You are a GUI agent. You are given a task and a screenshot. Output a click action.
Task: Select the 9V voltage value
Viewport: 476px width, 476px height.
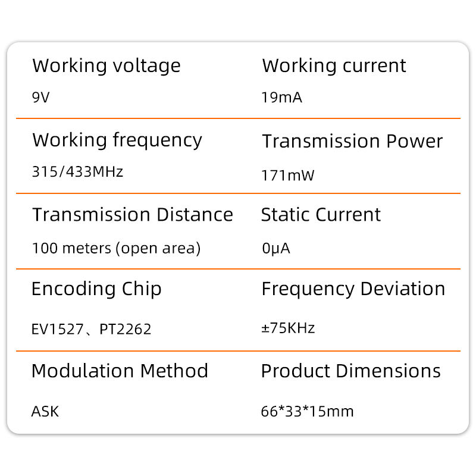click(x=41, y=97)
